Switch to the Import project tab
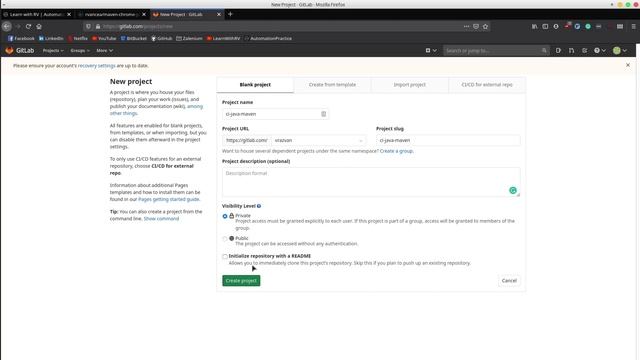 pos(409,84)
